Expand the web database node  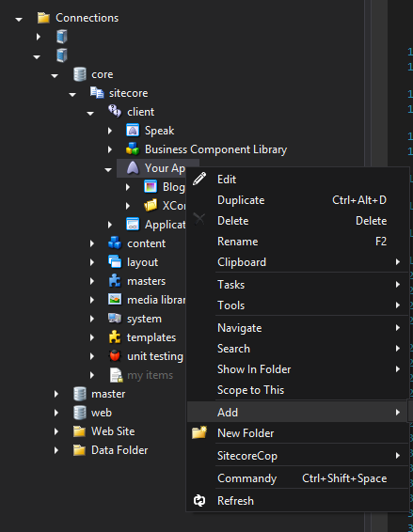56,413
